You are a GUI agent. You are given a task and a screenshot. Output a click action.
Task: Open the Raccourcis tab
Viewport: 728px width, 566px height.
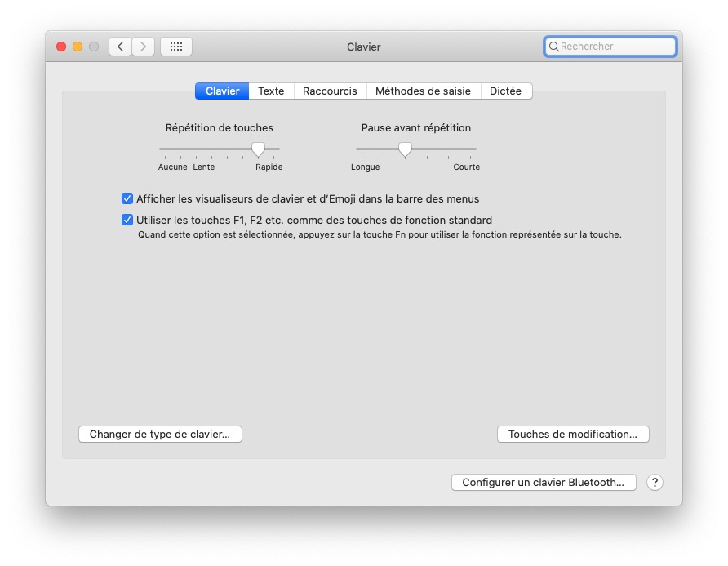(330, 91)
